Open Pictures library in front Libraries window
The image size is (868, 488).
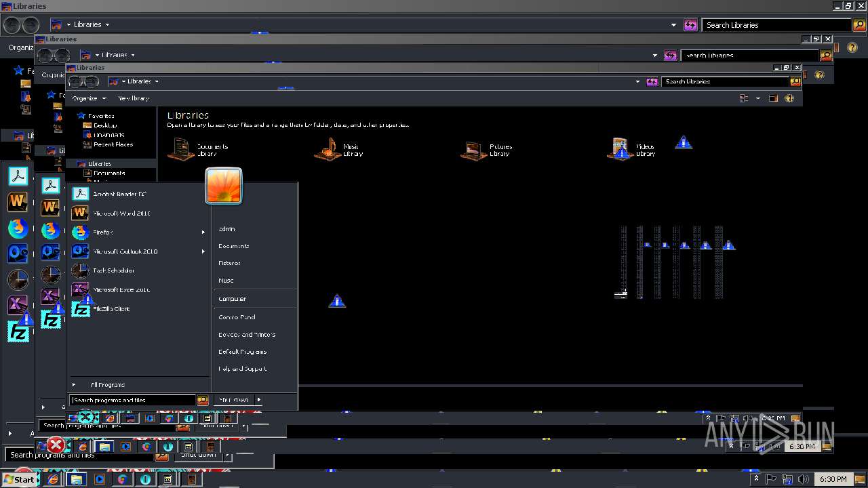pos(486,149)
